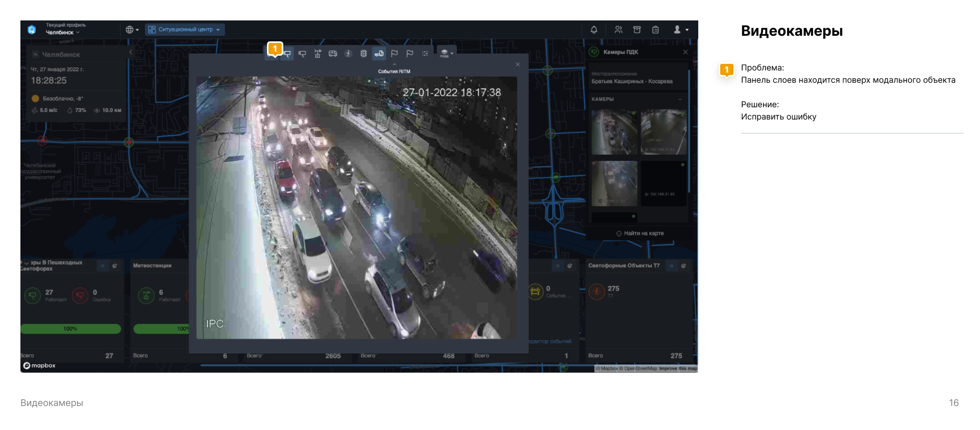Toggle the dotted grid layer icon
Image resolution: width=980 pixels, height=430 pixels.
click(x=425, y=54)
